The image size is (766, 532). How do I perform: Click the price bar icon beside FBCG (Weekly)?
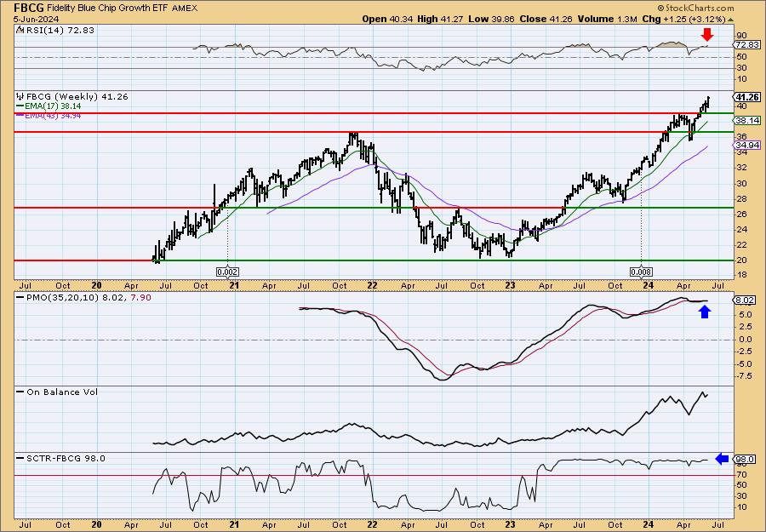[20, 96]
